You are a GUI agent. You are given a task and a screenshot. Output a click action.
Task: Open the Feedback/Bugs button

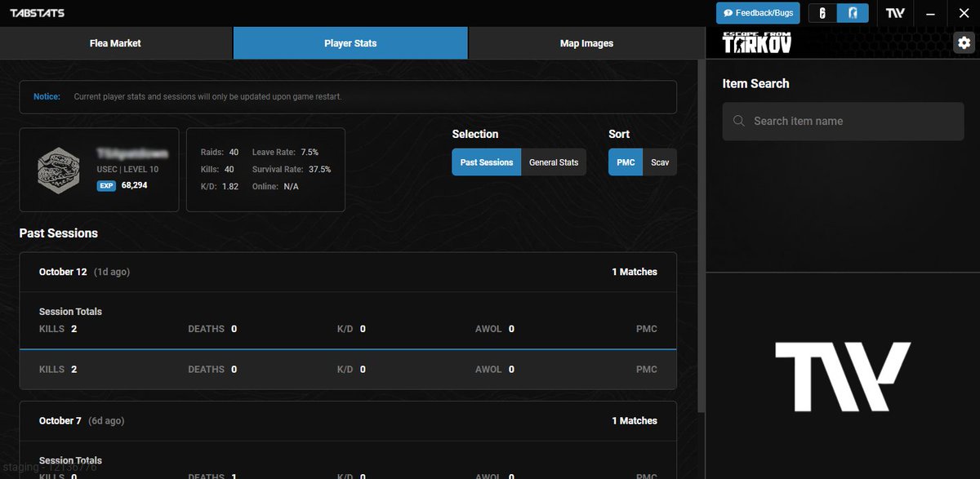tap(758, 13)
